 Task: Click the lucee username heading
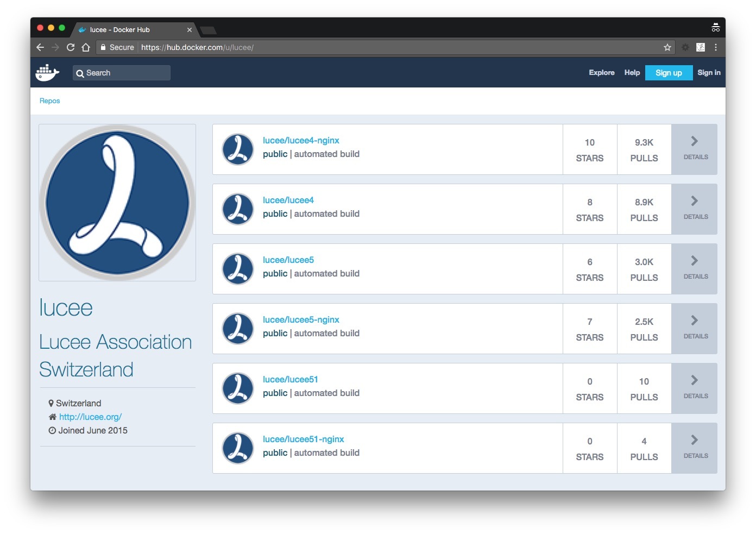(x=66, y=308)
